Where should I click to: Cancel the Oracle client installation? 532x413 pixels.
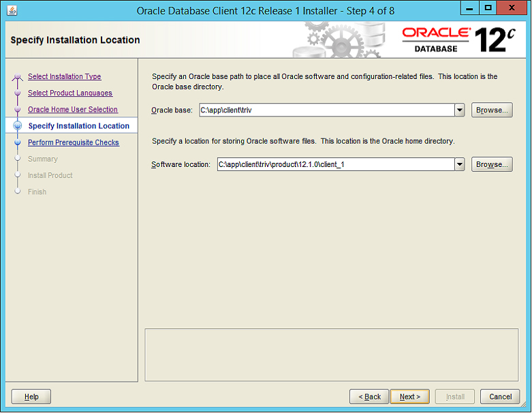pyautogui.click(x=500, y=397)
